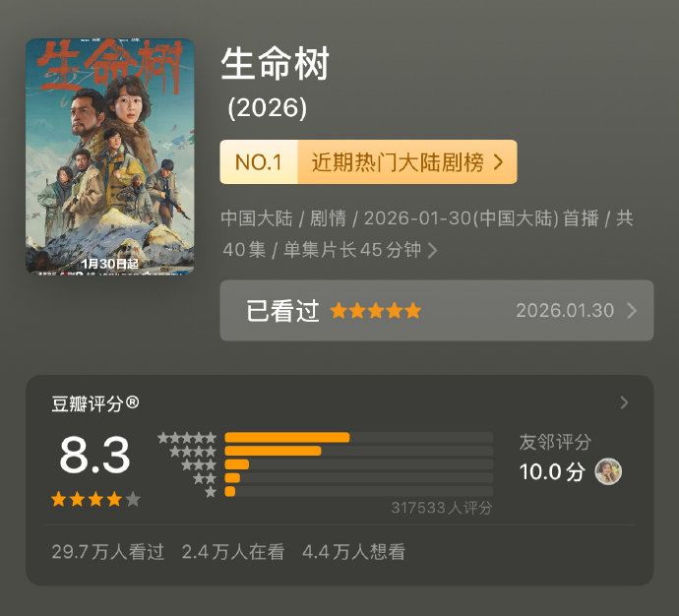Viewport: 679px width, 616px height.
Task: Tap the NO.1 rank badge
Action: [x=259, y=162]
